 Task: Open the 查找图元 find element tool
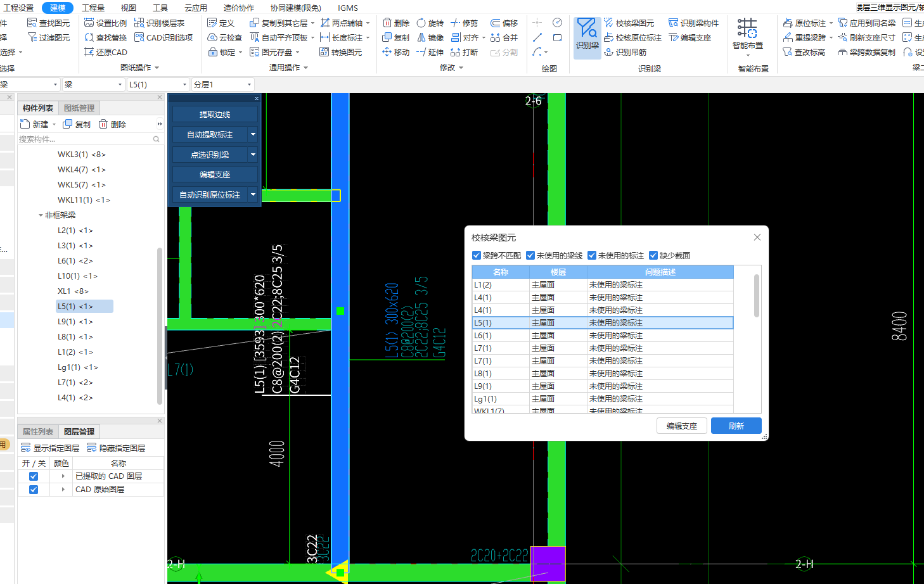[x=49, y=23]
